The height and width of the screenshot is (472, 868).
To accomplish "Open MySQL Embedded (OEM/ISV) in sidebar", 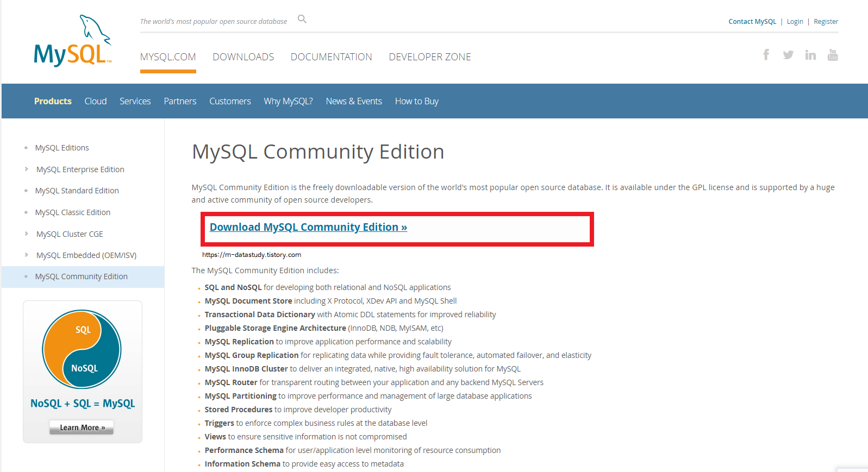I will pos(86,255).
